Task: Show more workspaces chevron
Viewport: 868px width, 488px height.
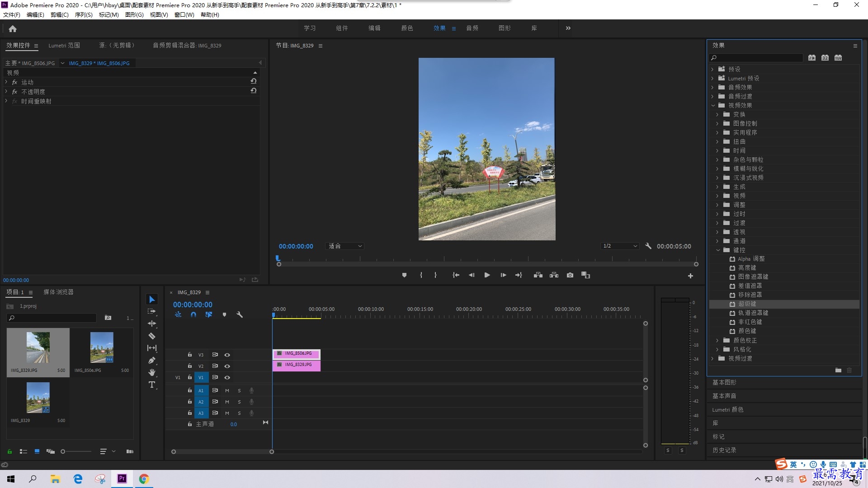Action: 568,28
